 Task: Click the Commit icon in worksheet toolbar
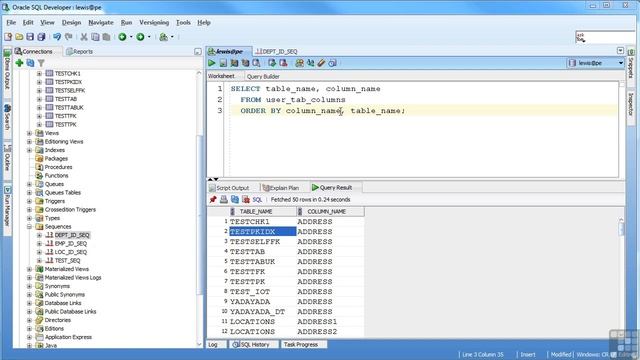pos(272,63)
